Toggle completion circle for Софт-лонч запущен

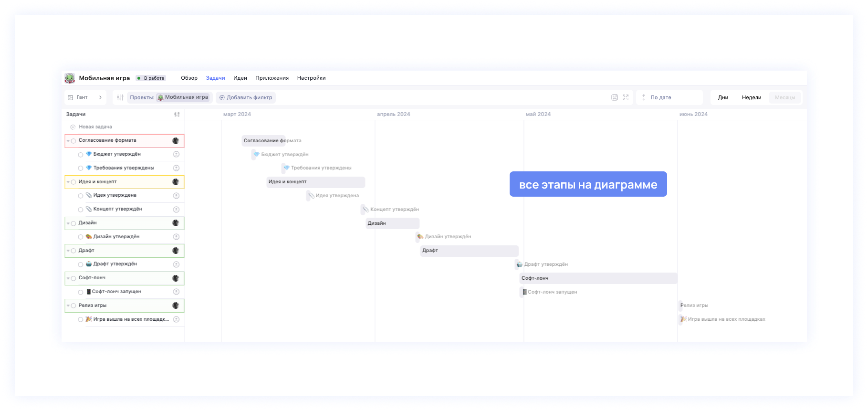[x=81, y=292]
